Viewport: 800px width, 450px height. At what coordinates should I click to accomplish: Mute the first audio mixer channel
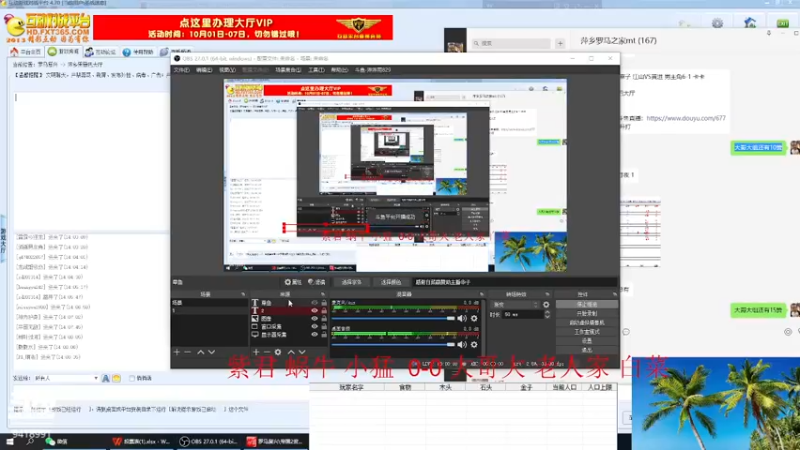coord(462,318)
